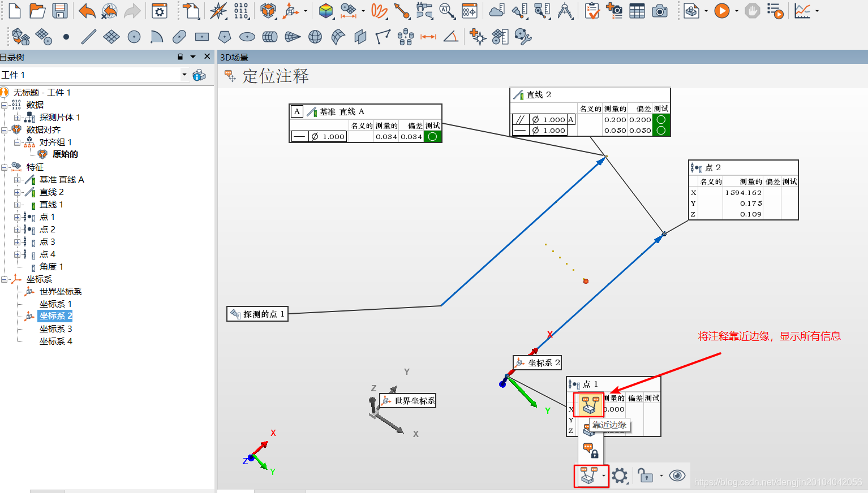This screenshot has width=868, height=493.
Task: Collapse the 特征 tree node
Action: [x=5, y=167]
